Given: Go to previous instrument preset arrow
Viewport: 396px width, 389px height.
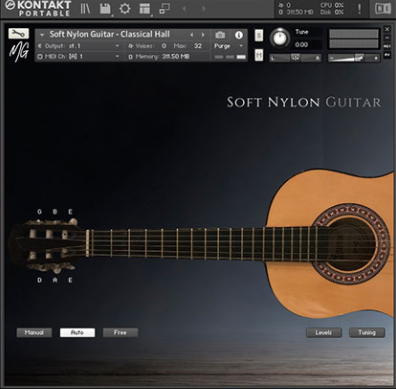Looking at the screenshot, I should 192,35.
